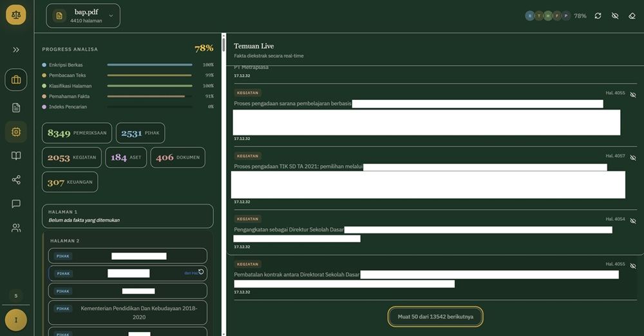Hide the finding from Hal. 4054
Screen dimensions: 644x336
point(632,221)
